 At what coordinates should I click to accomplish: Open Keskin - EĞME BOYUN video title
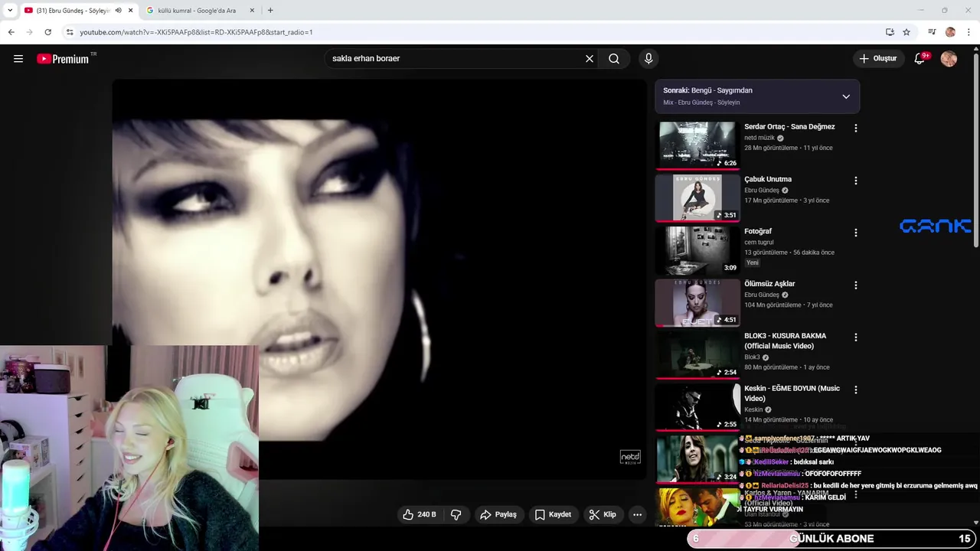tap(792, 393)
